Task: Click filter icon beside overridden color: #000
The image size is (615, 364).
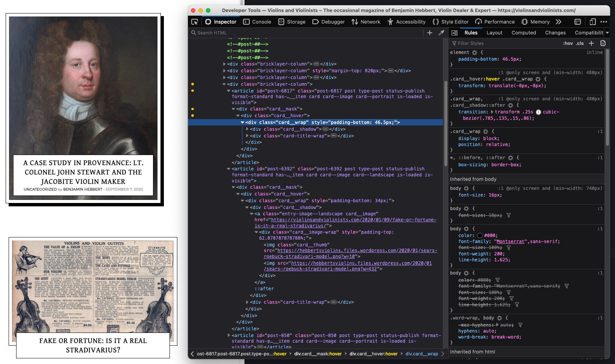Action: pyautogui.click(x=498, y=280)
